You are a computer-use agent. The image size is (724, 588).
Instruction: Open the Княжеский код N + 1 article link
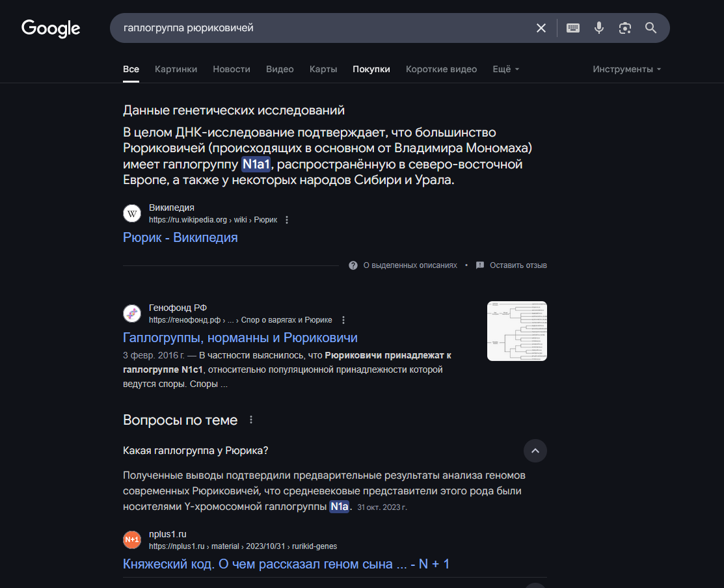(x=286, y=564)
